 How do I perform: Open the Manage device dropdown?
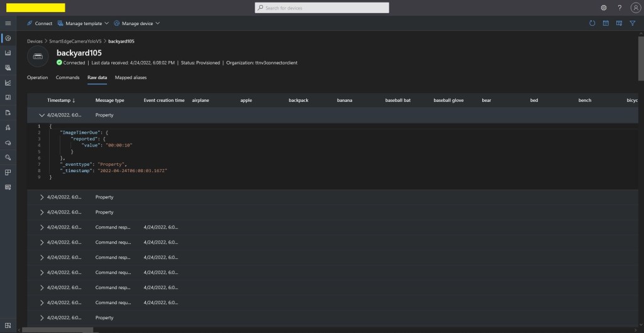137,23
